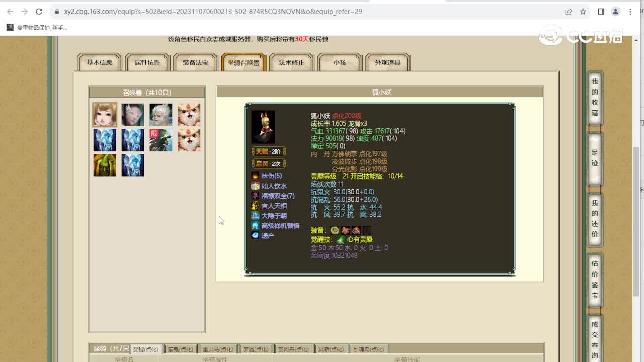The width and height of the screenshot is (644, 362).
Task: Reload the page with the refresh icon
Action: point(39,11)
